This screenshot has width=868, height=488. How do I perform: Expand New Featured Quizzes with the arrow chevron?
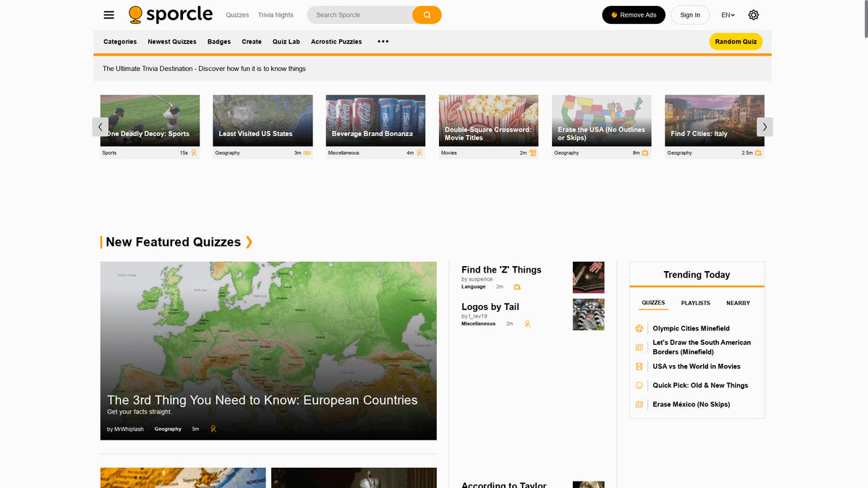[x=249, y=241]
